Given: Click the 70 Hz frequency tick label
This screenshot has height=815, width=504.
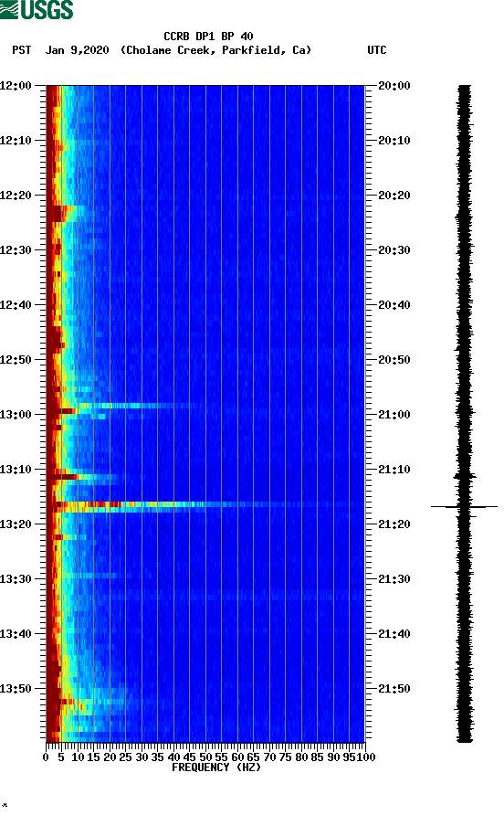Looking at the screenshot, I should [269, 757].
